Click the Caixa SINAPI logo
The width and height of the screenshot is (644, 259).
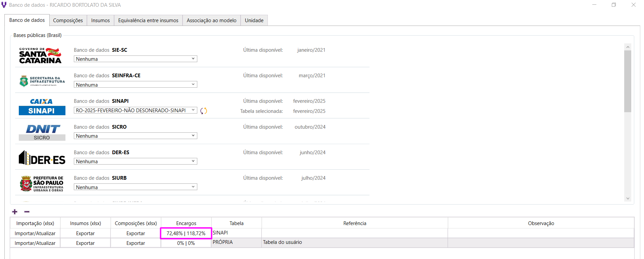pos(42,106)
